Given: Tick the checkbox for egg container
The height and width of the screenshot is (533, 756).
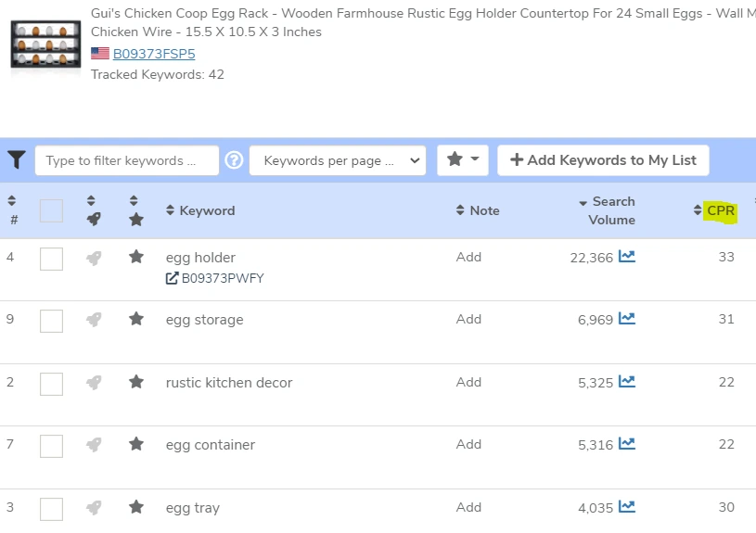Looking at the screenshot, I should tap(51, 446).
